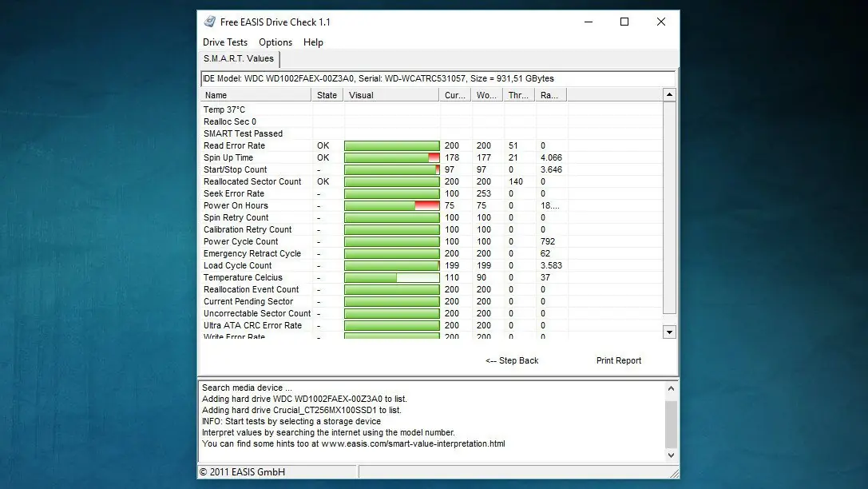The height and width of the screenshot is (489, 868).
Task: Click the 253 worst value for Seek Error Rate
Action: click(x=484, y=194)
